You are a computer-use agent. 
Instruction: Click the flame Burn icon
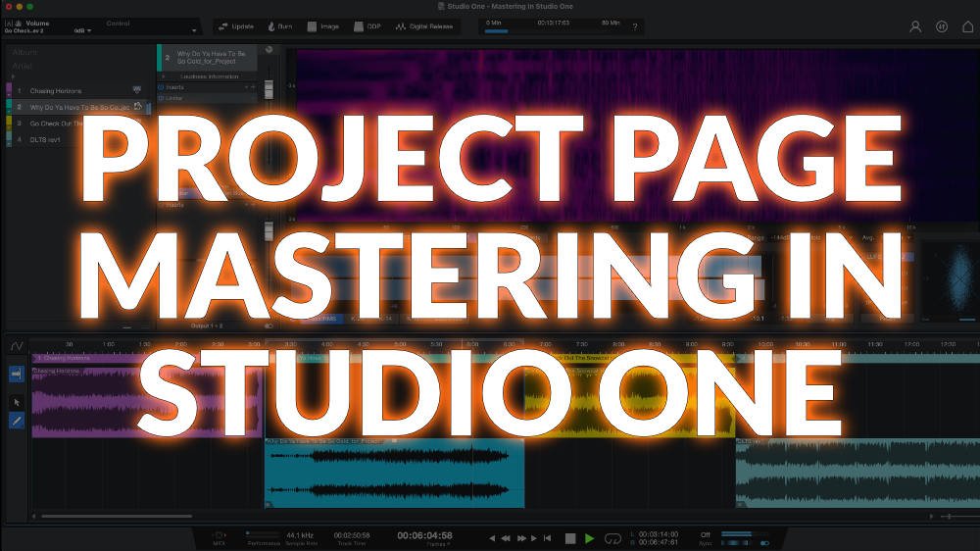271,26
